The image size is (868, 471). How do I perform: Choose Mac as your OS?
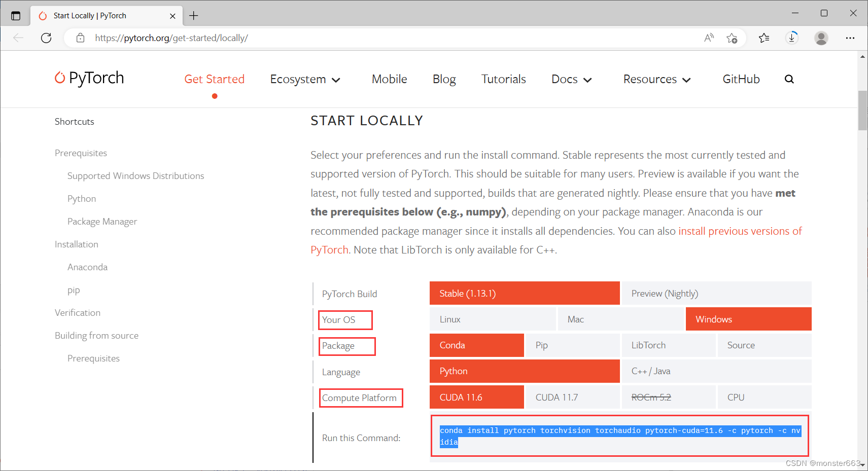click(620, 319)
